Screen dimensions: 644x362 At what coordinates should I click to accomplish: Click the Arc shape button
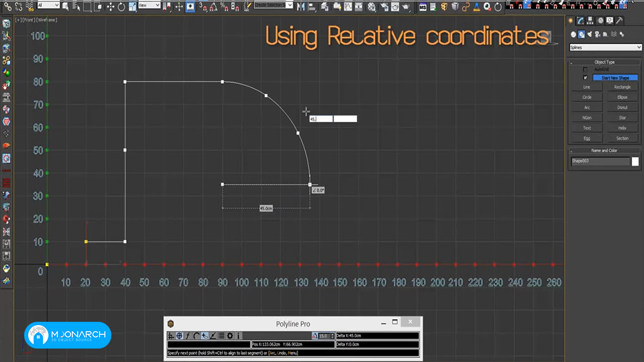587,107
